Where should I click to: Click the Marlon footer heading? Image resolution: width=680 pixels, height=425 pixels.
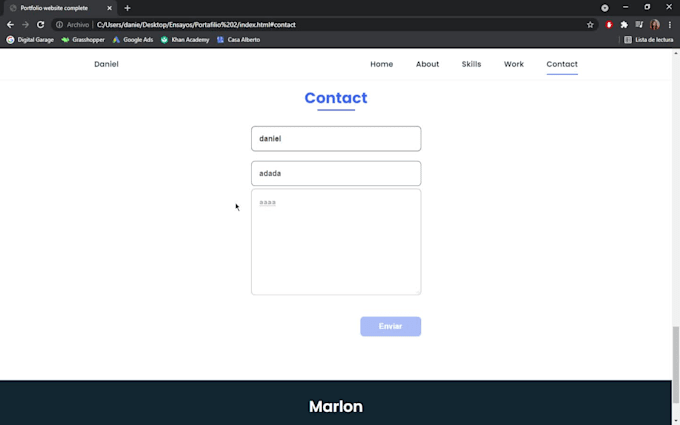click(x=336, y=407)
